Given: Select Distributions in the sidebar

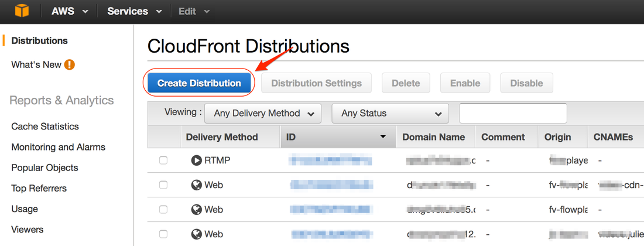Looking at the screenshot, I should click(x=39, y=40).
